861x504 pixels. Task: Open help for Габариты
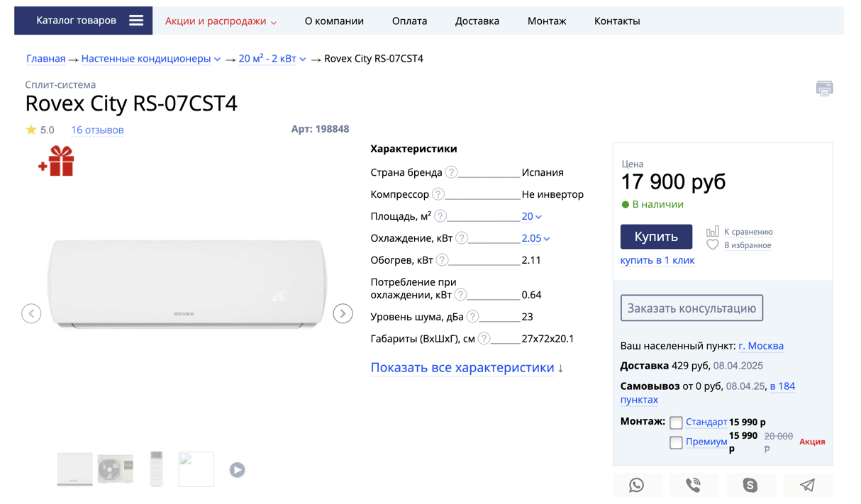(484, 339)
